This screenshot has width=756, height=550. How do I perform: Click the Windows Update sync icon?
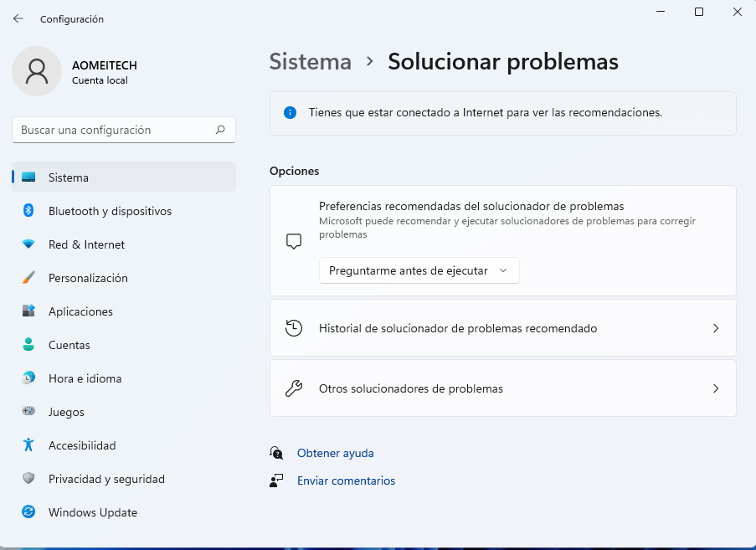(28, 512)
